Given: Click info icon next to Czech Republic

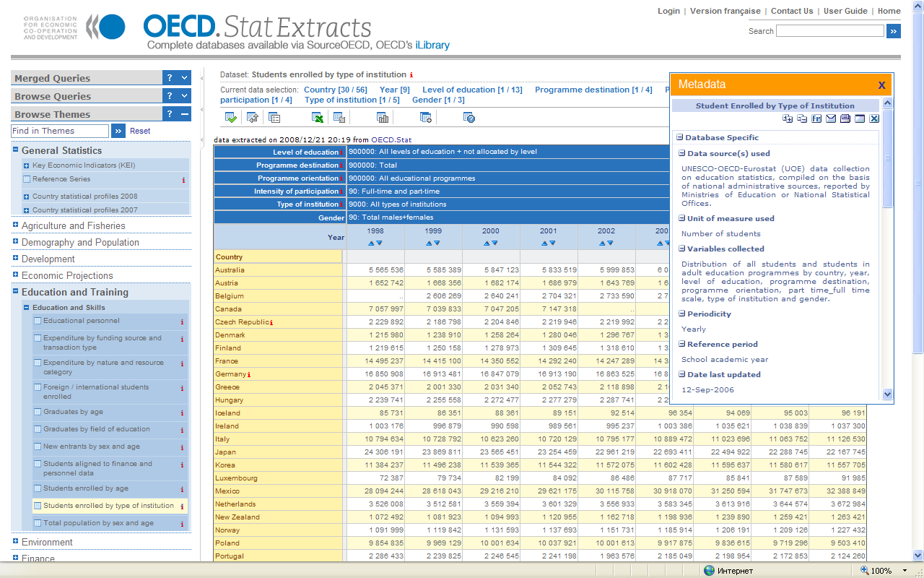Looking at the screenshot, I should 271,322.
